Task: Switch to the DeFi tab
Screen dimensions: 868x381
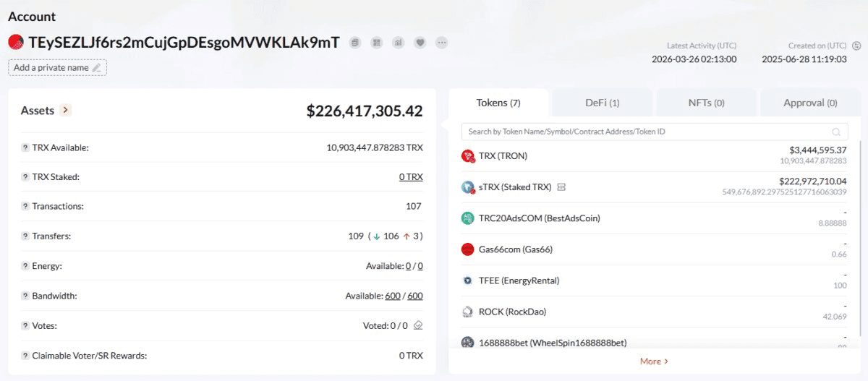Action: tap(602, 103)
